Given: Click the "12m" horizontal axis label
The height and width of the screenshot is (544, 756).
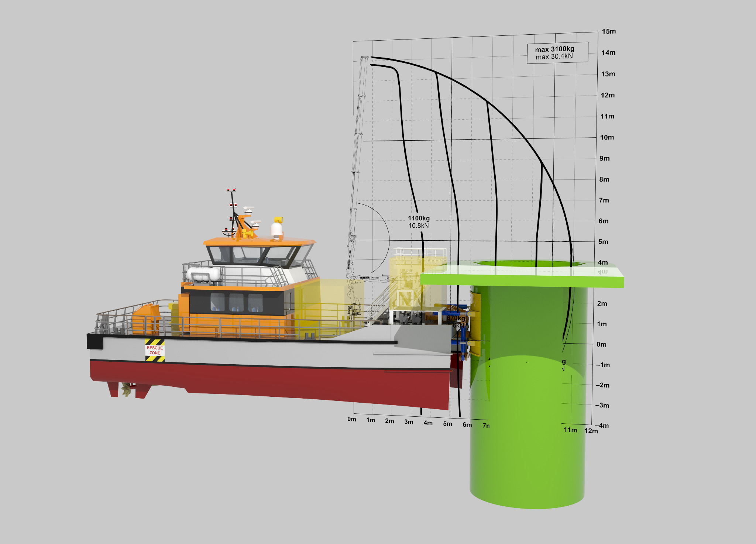Looking at the screenshot, I should (x=591, y=431).
